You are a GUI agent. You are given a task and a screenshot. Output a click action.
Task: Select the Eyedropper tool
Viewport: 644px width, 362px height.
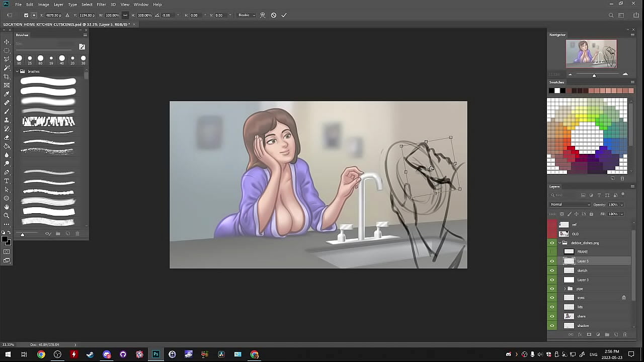pyautogui.click(x=7, y=94)
